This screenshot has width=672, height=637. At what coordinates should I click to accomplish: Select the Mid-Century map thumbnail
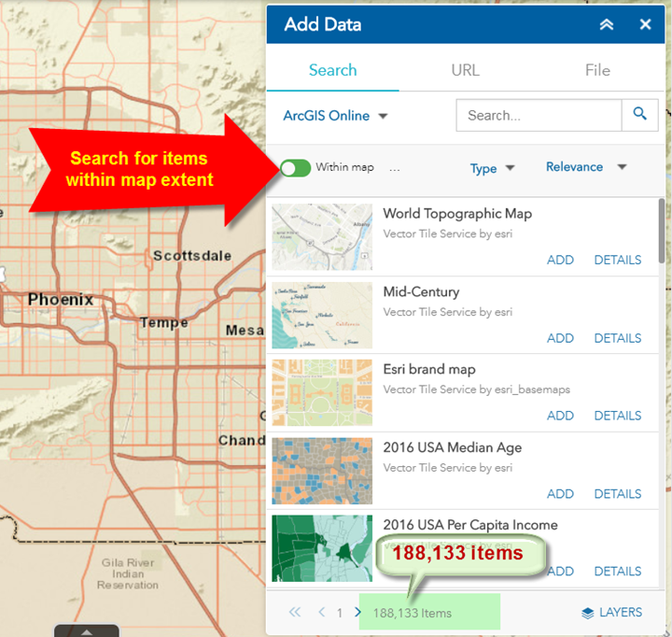coord(322,316)
